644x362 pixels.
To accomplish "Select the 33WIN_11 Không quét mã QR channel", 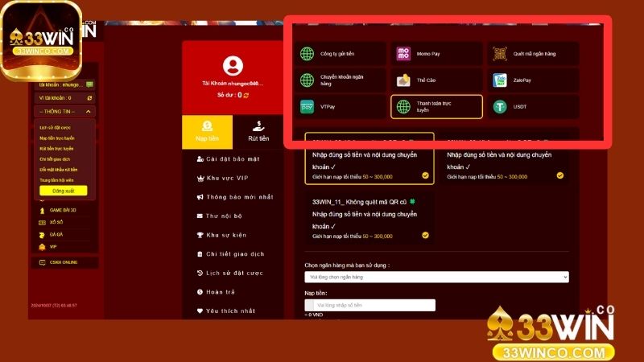I will [x=369, y=218].
